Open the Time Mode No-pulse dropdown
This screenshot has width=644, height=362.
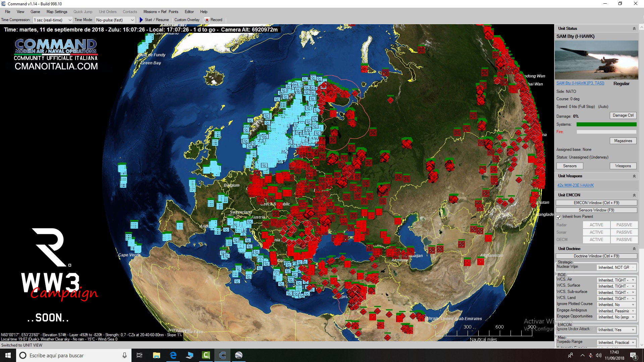[x=115, y=20]
